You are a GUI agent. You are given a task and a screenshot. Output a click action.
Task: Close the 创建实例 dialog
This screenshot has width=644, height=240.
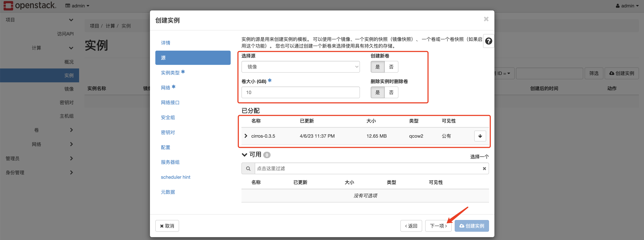pos(486,19)
